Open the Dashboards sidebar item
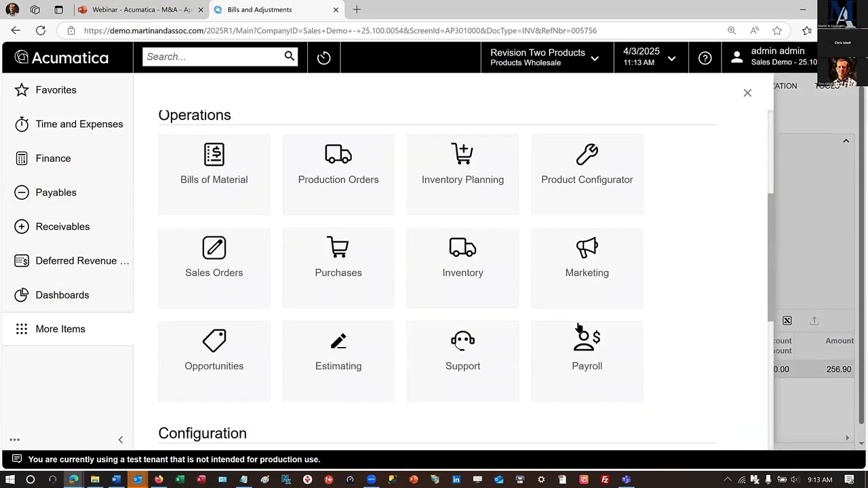This screenshot has width=868, height=488. (67, 295)
